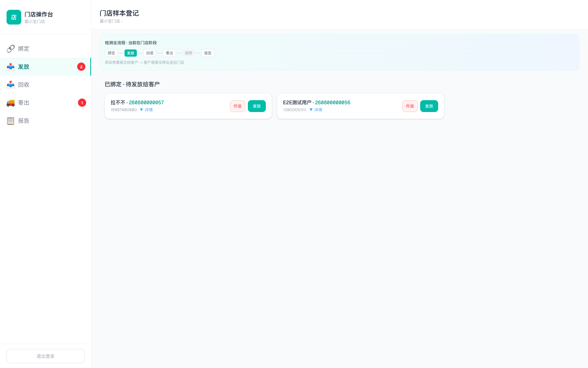Click the 寄出 step in flow bar
The image size is (588, 368).
(169, 53)
